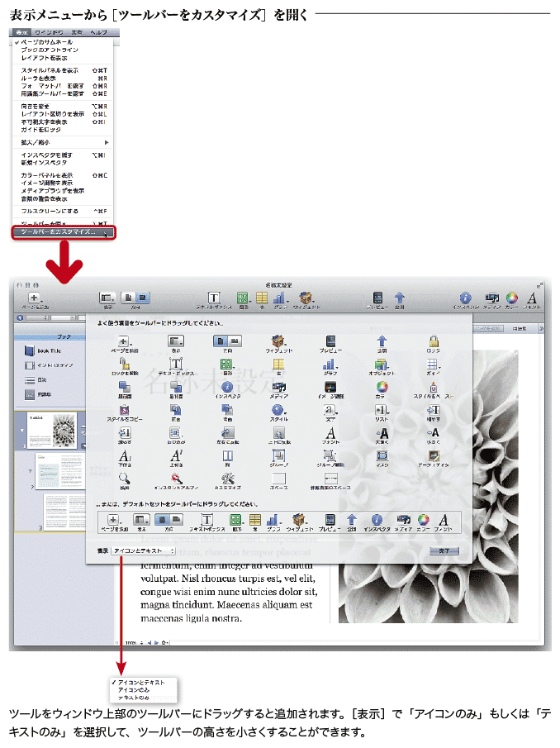Viewport: 560px width, 748px height.
Task: Choose ルーラを表示 menu item
Action: [63, 79]
